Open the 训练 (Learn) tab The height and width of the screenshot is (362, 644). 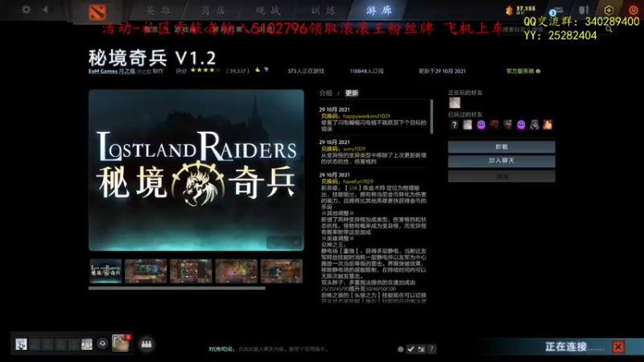point(323,10)
